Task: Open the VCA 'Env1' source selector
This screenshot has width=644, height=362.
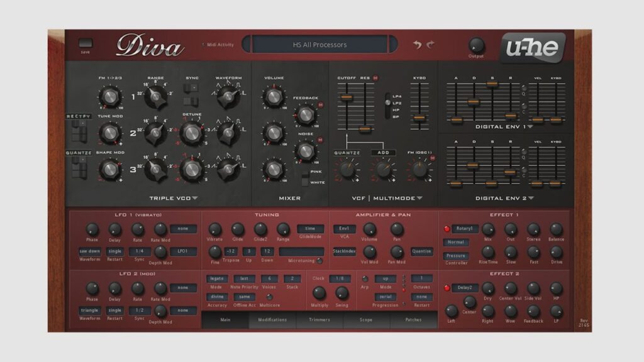Action: click(x=344, y=229)
